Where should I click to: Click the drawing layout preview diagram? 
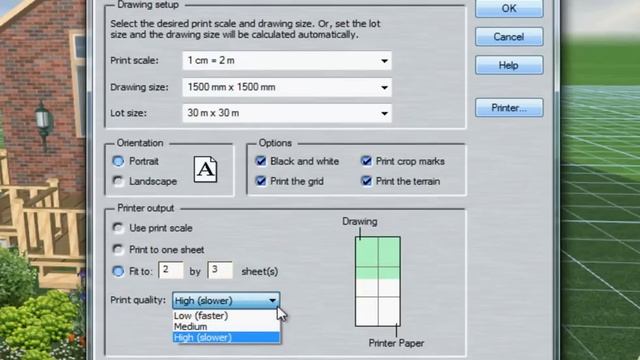[x=378, y=282]
